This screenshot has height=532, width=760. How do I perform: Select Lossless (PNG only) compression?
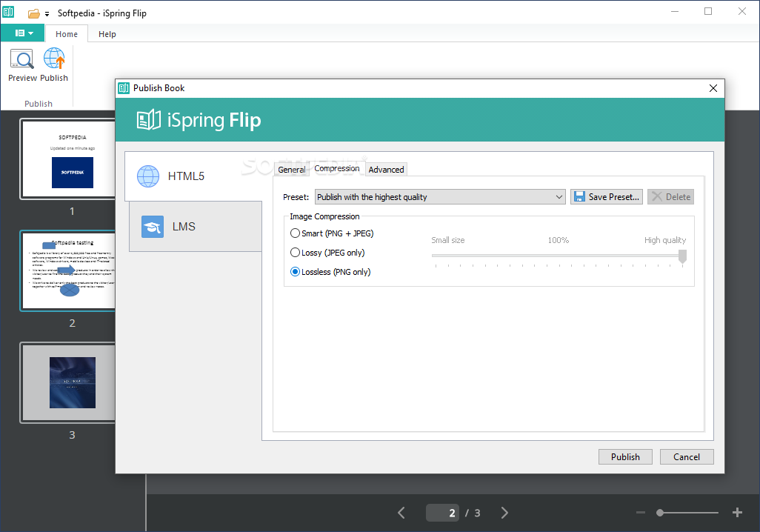[x=330, y=272]
